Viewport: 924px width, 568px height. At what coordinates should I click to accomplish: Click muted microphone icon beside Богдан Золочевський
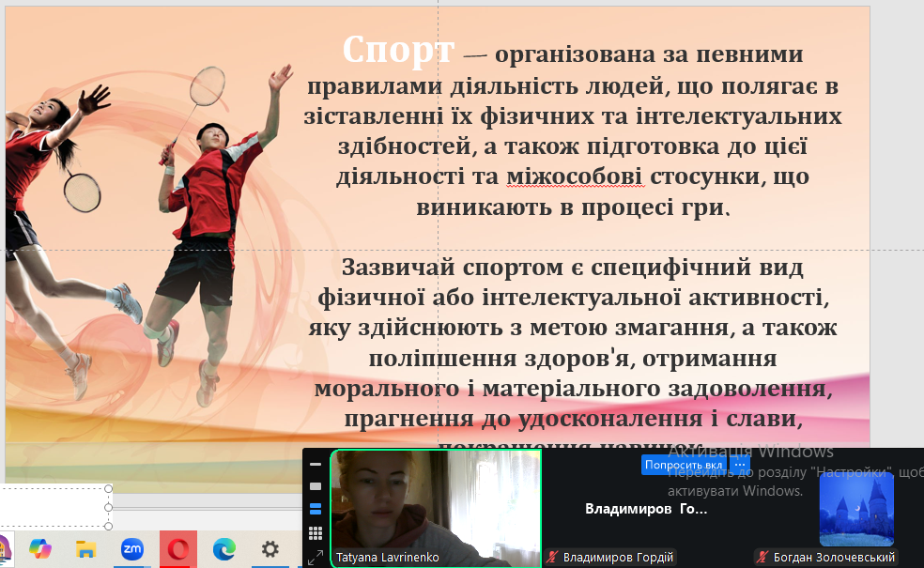[x=763, y=558]
